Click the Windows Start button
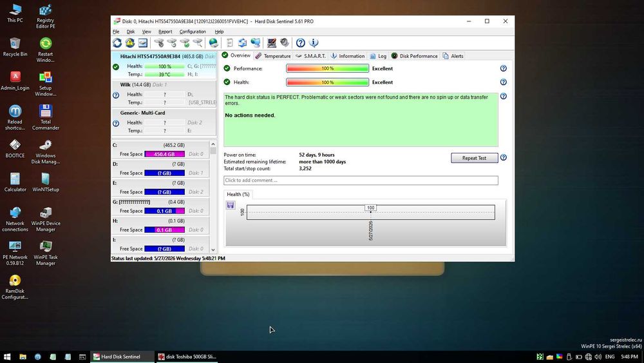The width and height of the screenshot is (644, 363). point(7,357)
